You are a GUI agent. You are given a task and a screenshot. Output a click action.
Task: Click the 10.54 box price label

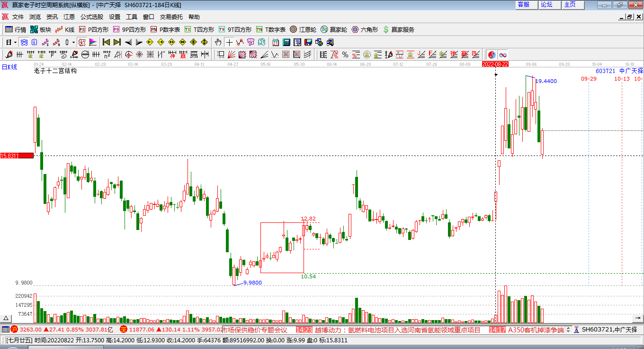[308, 276]
